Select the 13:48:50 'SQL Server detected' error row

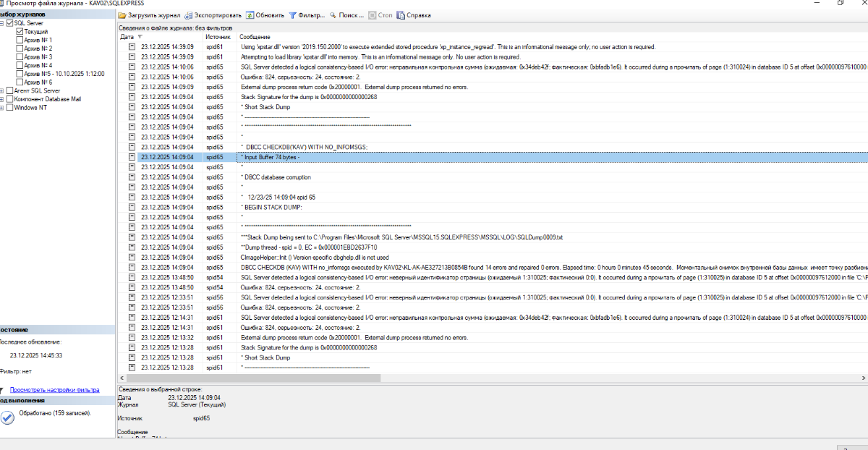(493, 277)
